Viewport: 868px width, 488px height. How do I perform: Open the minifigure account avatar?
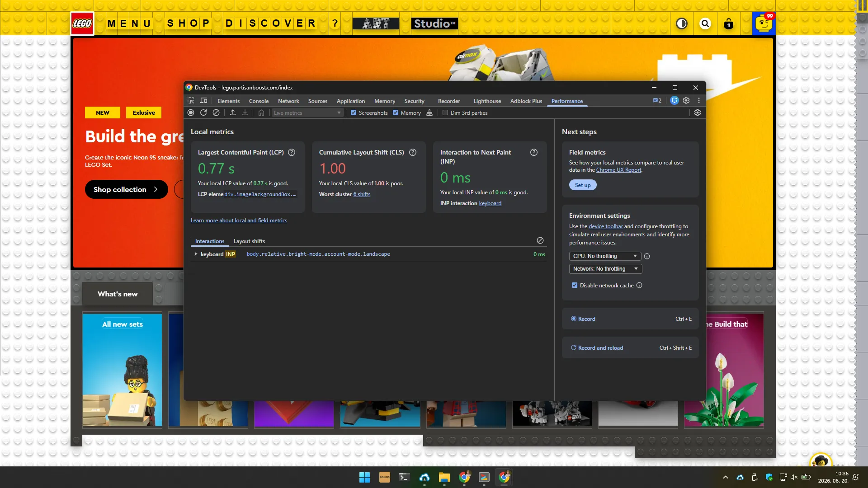pos(764,23)
